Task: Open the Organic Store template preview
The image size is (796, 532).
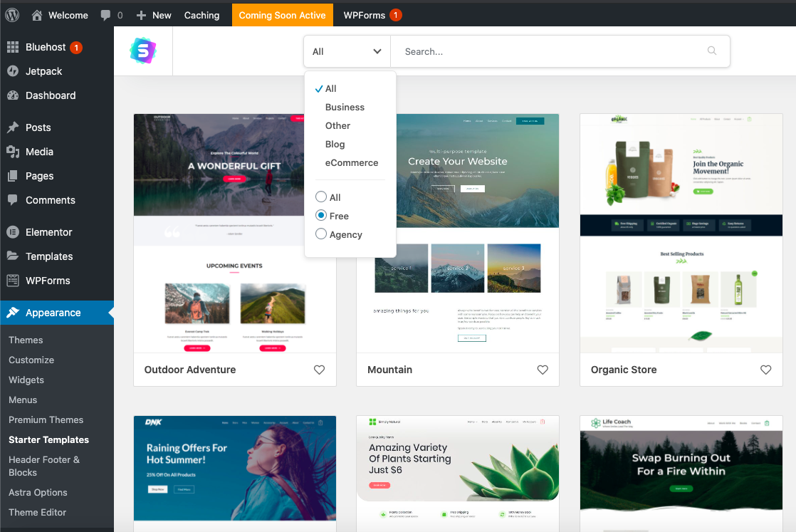Action: click(681, 234)
